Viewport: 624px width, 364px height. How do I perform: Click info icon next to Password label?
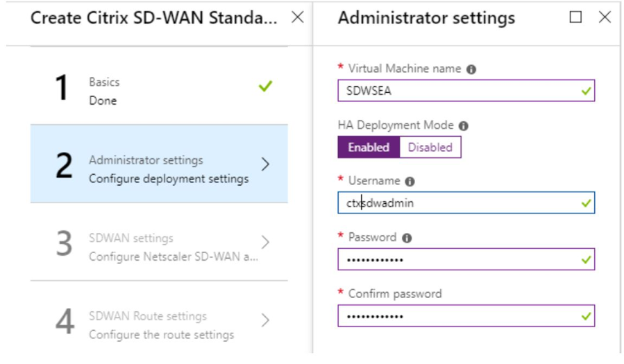pyautogui.click(x=407, y=238)
